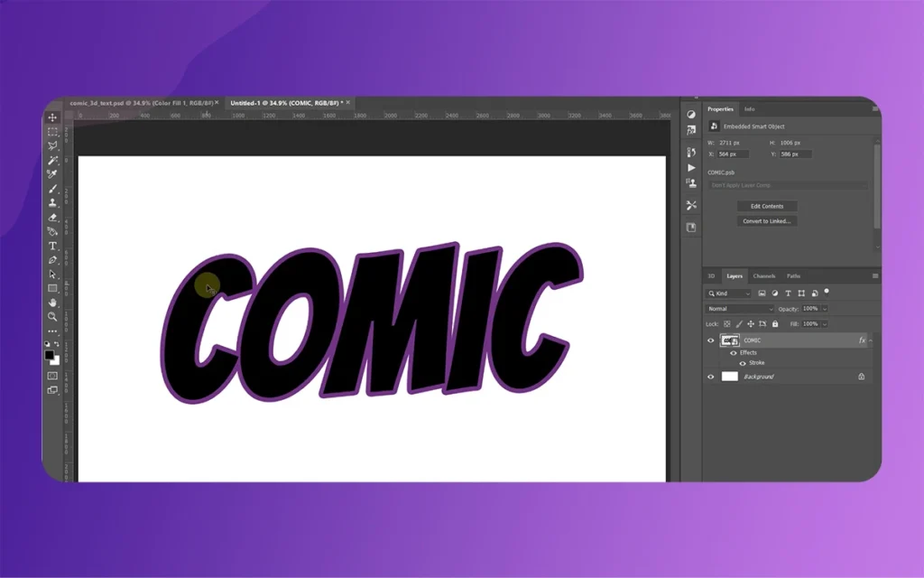Open the layer Kind filter dropdown
924x578 pixels.
tap(729, 294)
